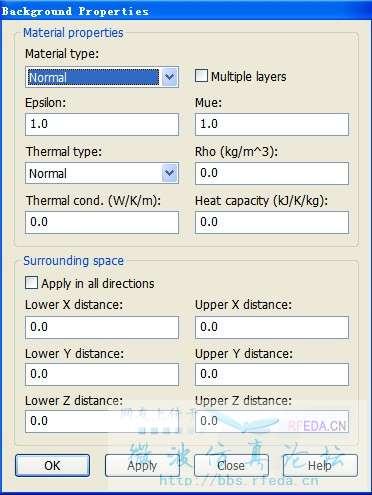
Task: Check Apply in all directions
Action: click(x=31, y=283)
